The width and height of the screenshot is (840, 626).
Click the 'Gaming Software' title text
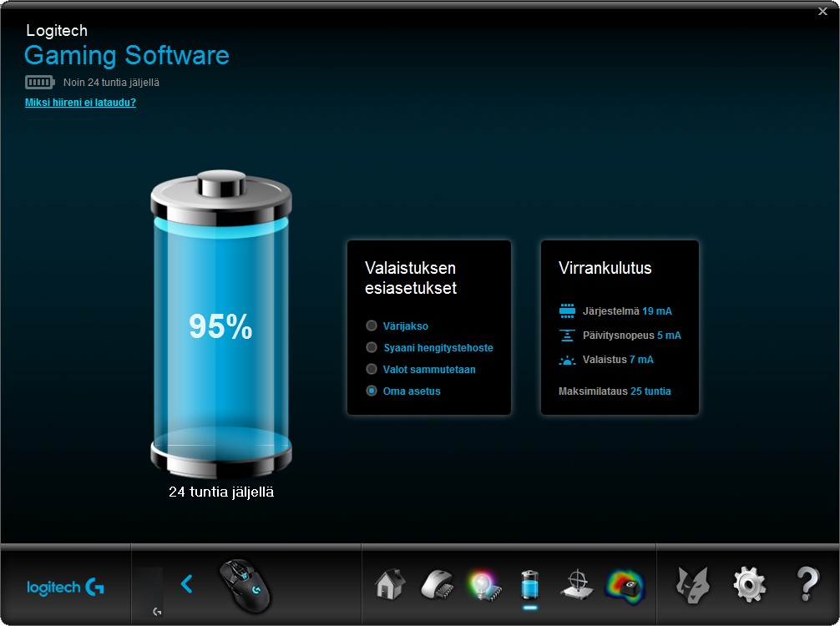click(x=127, y=56)
